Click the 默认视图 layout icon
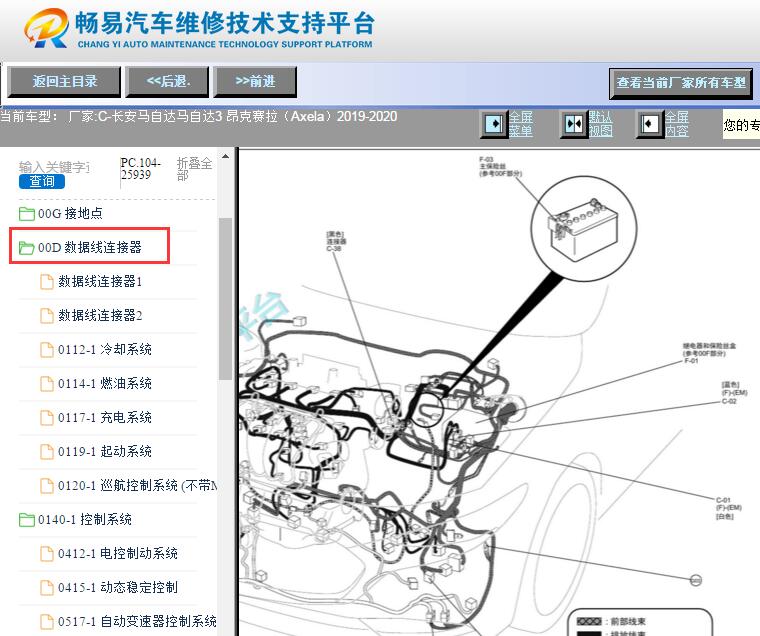Image resolution: width=760 pixels, height=636 pixels. coord(574,124)
